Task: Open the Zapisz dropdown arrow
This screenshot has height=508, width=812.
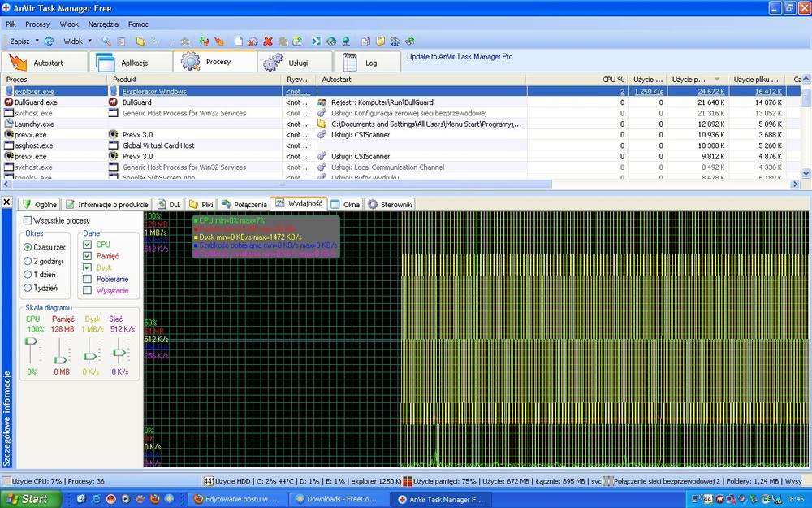Action: click(x=37, y=41)
